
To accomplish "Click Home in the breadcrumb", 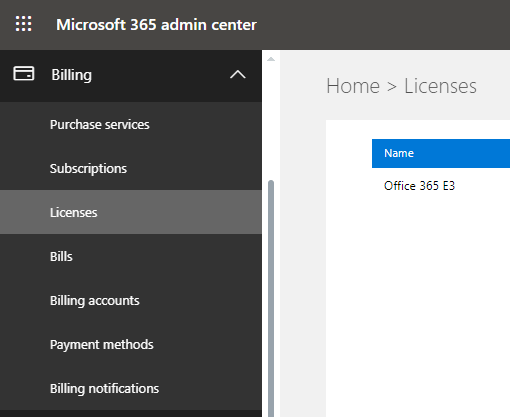I will [x=353, y=86].
